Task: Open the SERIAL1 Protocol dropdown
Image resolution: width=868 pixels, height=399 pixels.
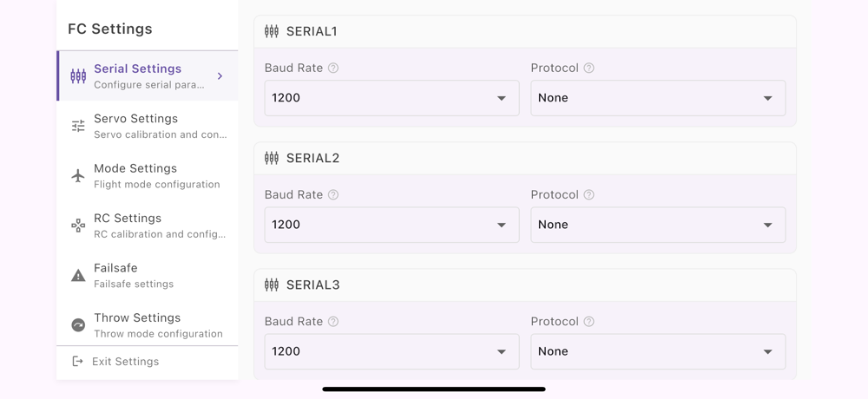Action: pos(658,98)
